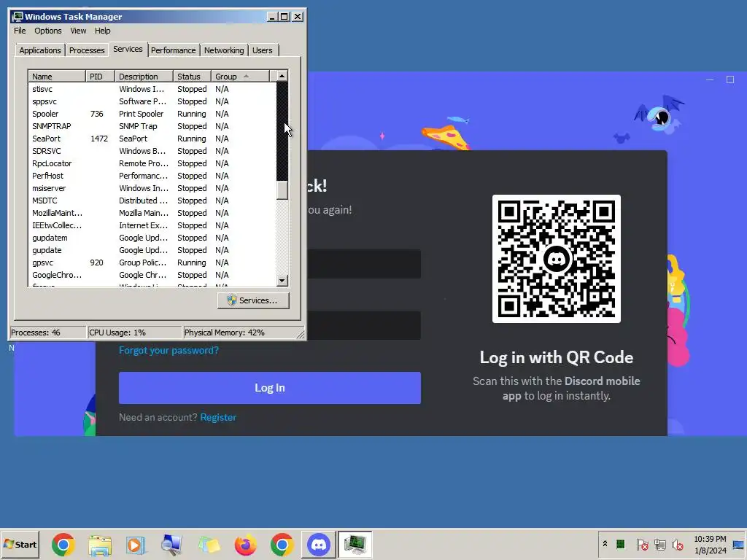Sort by Status column header
Viewport: 747px width, 560px height.
pyautogui.click(x=193, y=76)
